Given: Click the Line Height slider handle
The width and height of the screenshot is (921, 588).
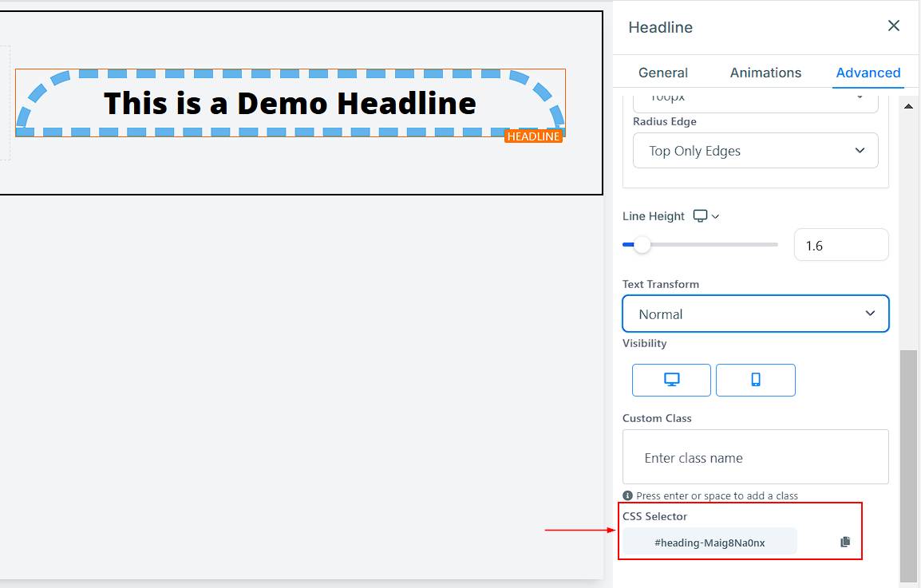Looking at the screenshot, I should (x=642, y=244).
